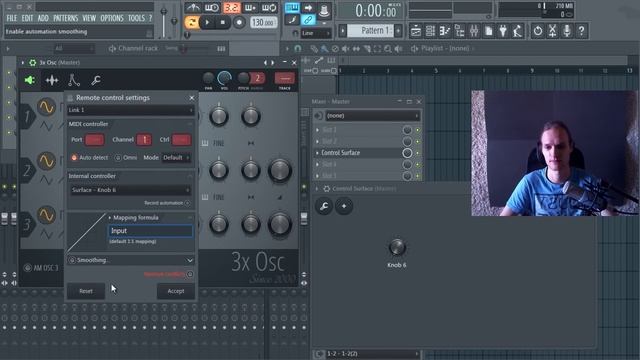
Task: Click the MIDI Channel number field
Action: (x=144, y=140)
